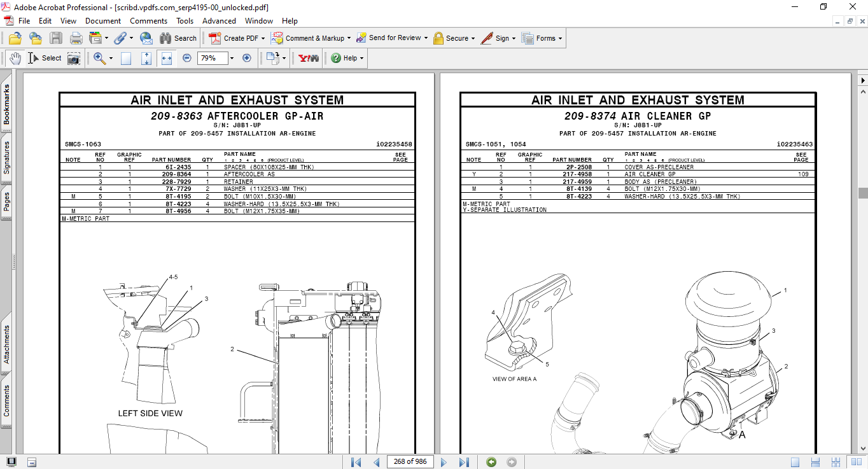
Task: Click the Save file icon
Action: tap(57, 38)
